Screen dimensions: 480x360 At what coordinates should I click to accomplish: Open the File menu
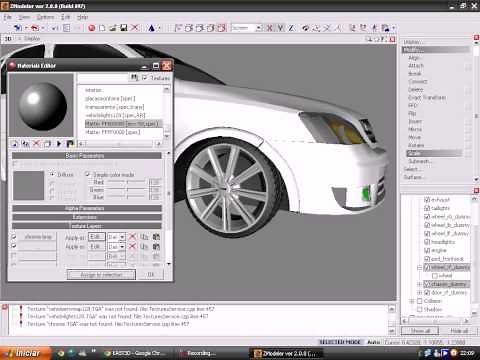pyautogui.click(x=8, y=17)
